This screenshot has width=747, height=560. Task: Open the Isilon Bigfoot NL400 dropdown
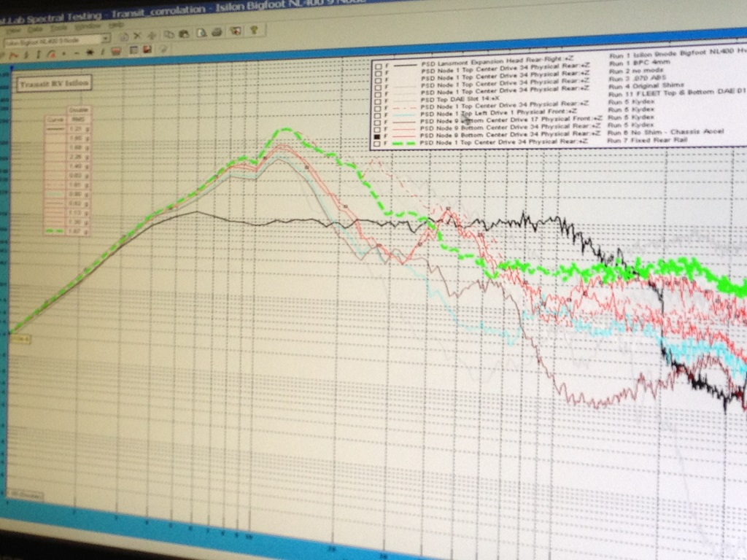click(106, 38)
